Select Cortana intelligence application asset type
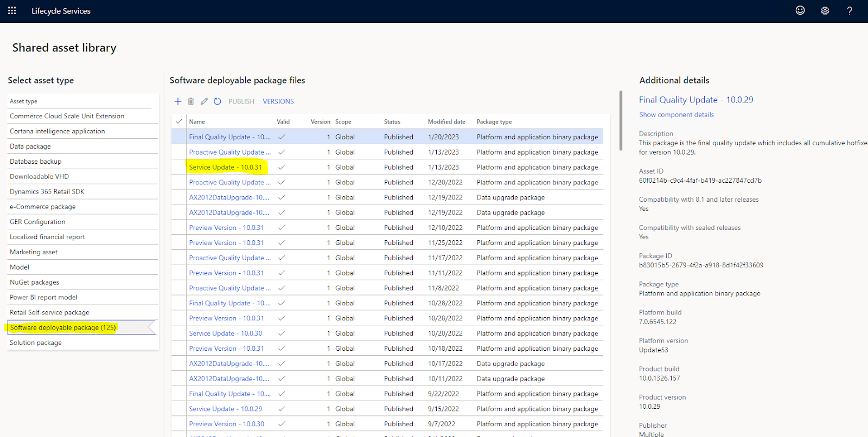 (83, 131)
